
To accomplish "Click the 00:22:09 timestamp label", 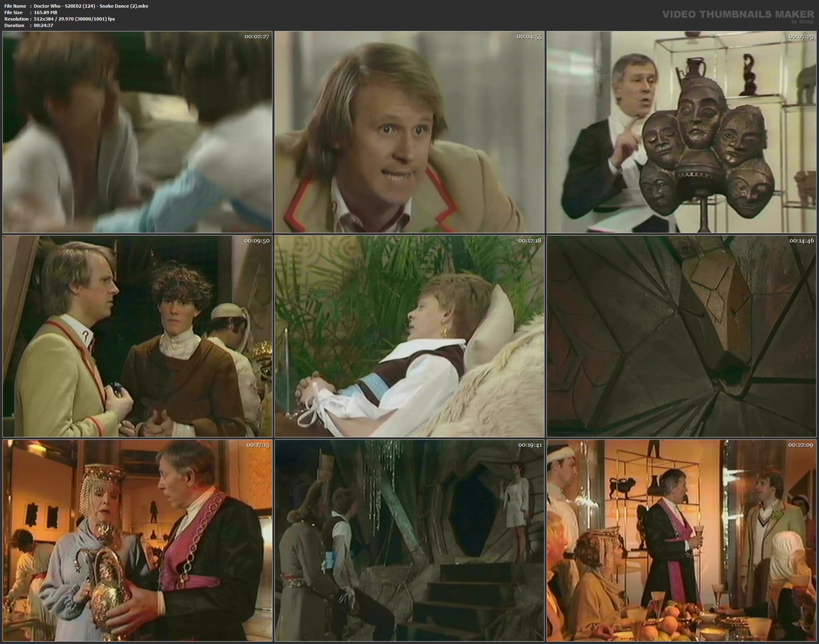I will click(801, 445).
